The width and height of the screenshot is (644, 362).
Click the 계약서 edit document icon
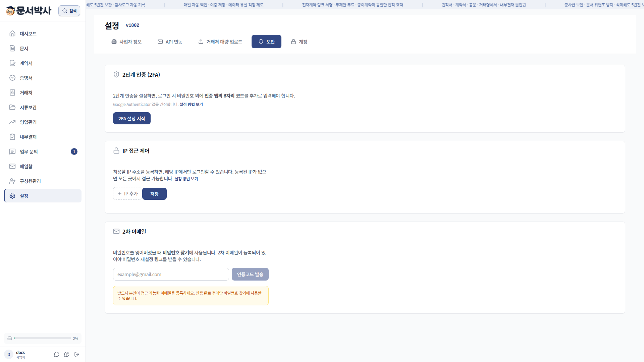[x=12, y=63]
